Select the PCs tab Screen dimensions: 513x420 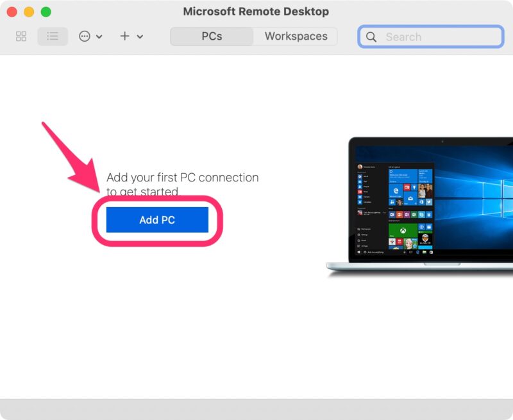(x=212, y=37)
